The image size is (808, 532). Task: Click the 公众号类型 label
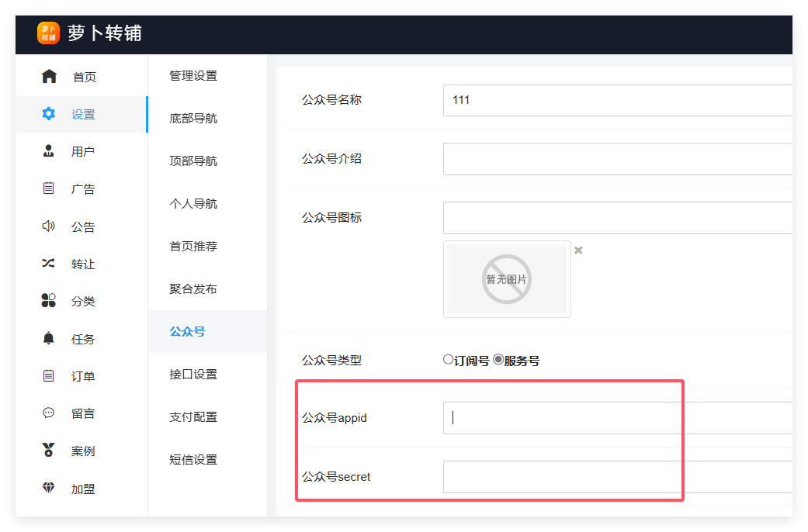point(332,361)
